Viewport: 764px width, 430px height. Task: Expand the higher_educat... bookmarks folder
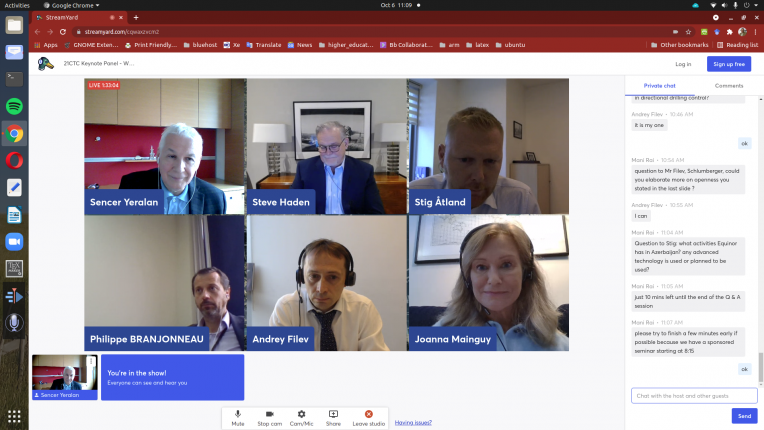click(354, 45)
